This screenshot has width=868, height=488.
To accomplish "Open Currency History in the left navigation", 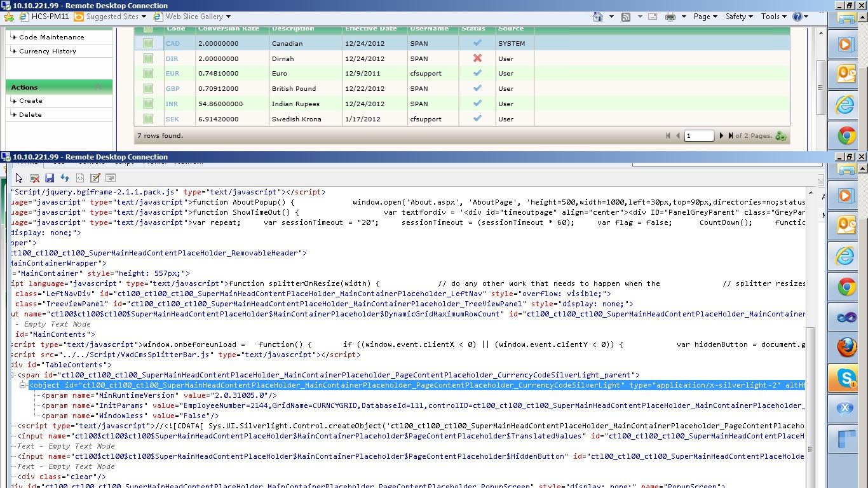I will click(48, 51).
